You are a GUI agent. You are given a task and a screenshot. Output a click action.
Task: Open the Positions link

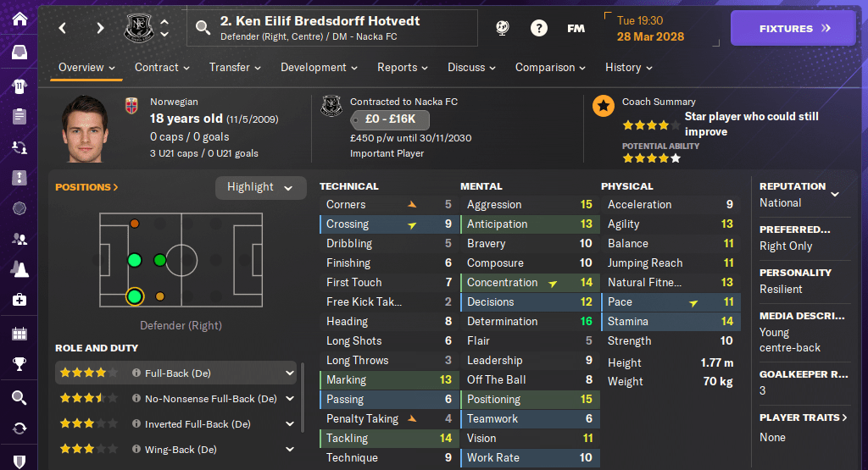(x=86, y=187)
